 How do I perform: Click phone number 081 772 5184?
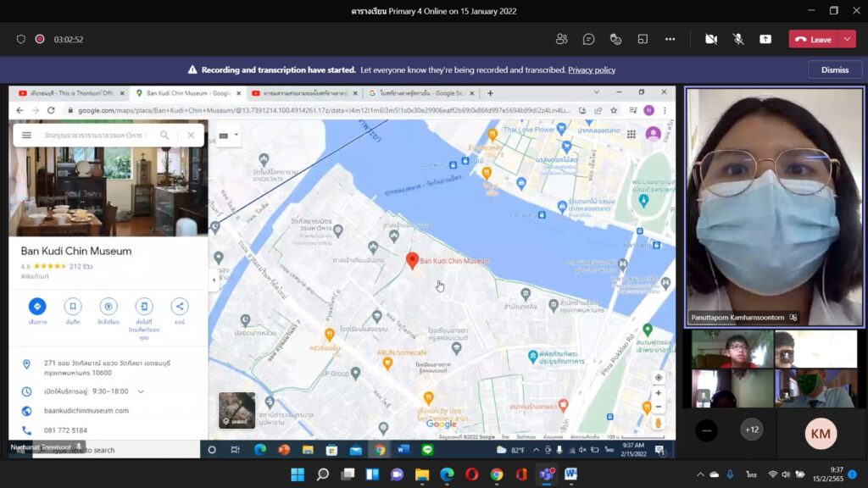pos(65,430)
